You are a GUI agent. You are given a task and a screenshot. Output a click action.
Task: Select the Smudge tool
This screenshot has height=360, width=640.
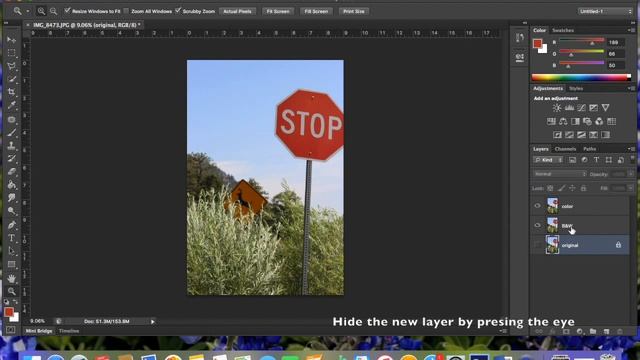[11, 198]
